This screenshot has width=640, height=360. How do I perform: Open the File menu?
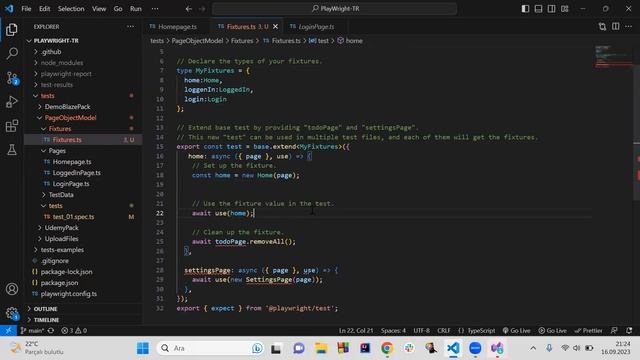(x=26, y=9)
